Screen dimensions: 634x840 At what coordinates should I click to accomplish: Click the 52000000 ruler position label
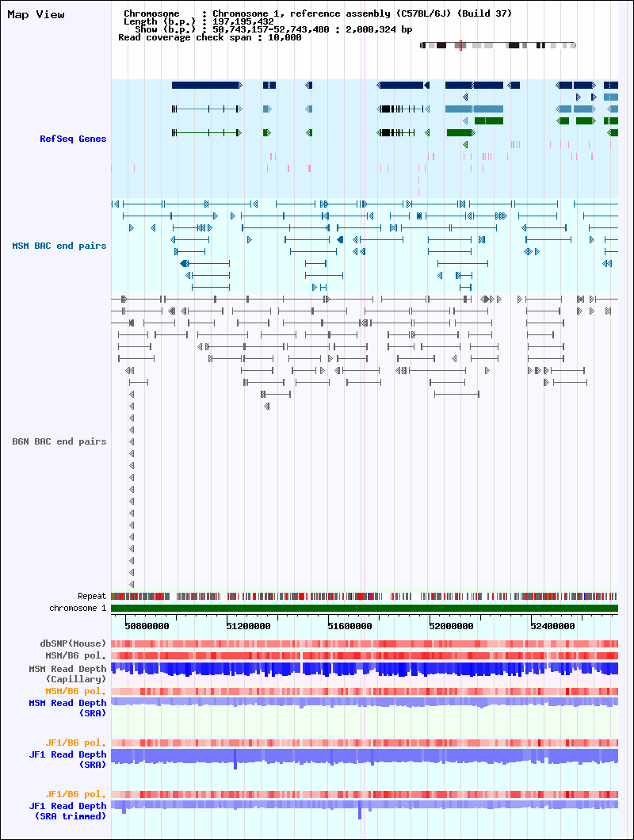click(451, 626)
